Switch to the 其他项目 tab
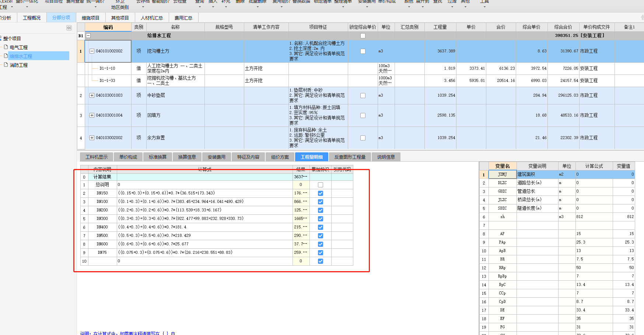The image size is (644, 335). click(120, 18)
